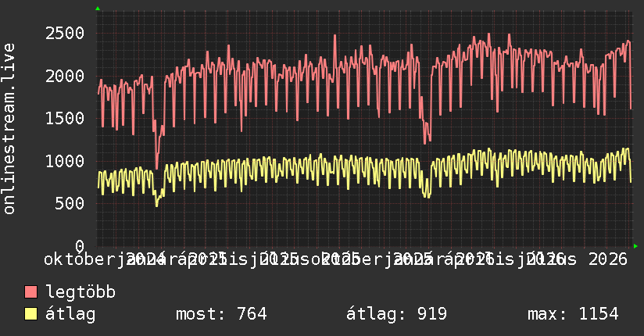This screenshot has width=644, height=336.
Task: Click the green arrow atop y-axis
Action: pos(98,9)
